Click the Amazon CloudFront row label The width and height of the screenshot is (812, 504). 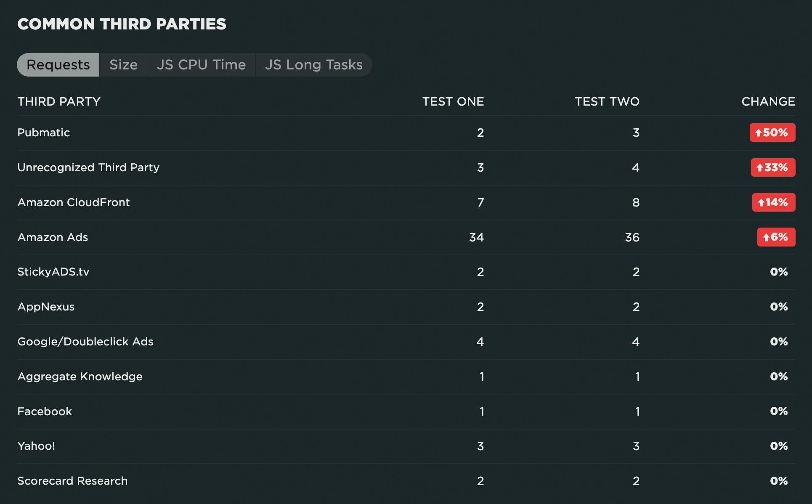click(74, 202)
